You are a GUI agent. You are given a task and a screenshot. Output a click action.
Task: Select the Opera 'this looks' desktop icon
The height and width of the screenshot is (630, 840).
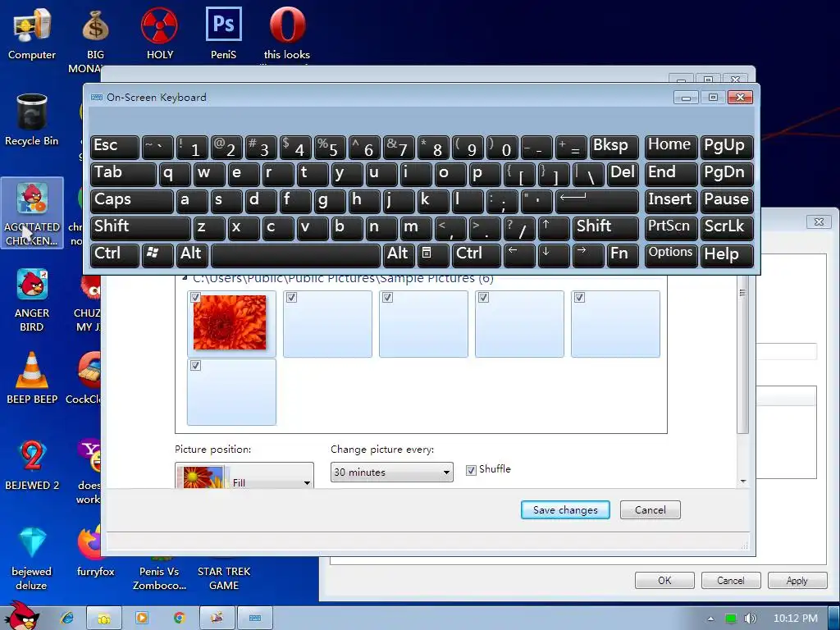pos(287,34)
